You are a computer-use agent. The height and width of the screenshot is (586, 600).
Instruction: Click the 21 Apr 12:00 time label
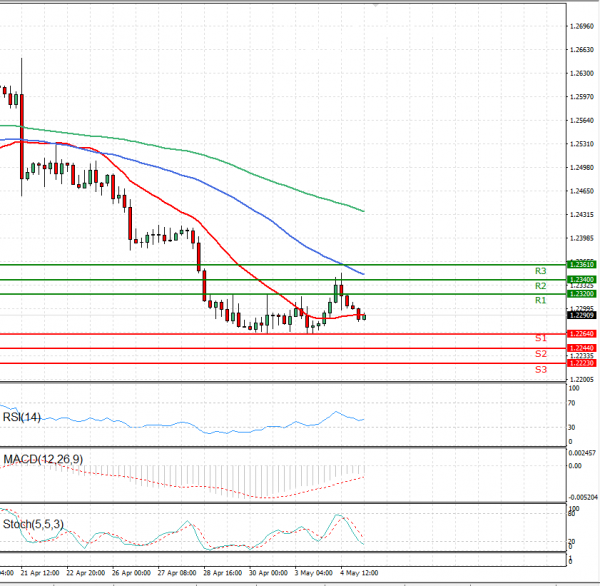coord(40,573)
